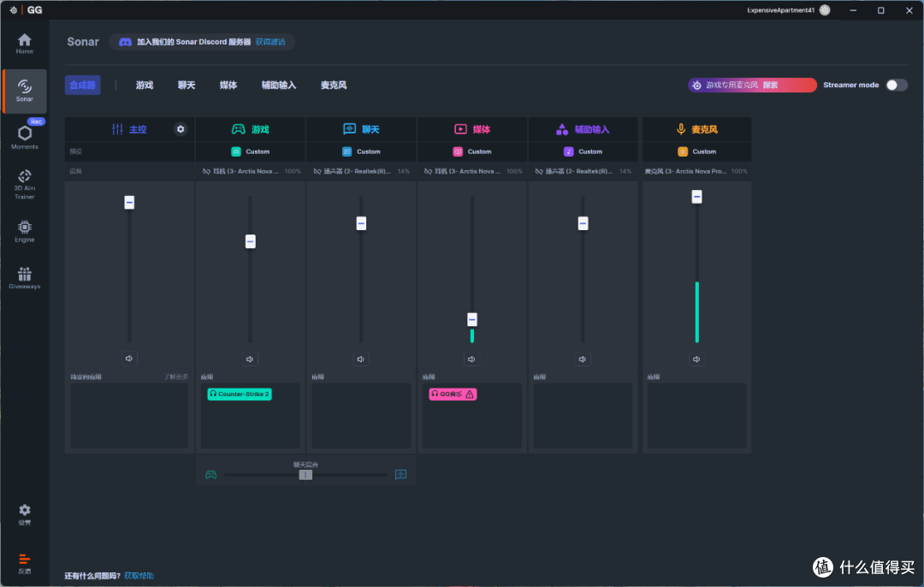Click the ExpensiveApartment41 username
This screenshot has width=924, height=587.
tap(780, 10)
